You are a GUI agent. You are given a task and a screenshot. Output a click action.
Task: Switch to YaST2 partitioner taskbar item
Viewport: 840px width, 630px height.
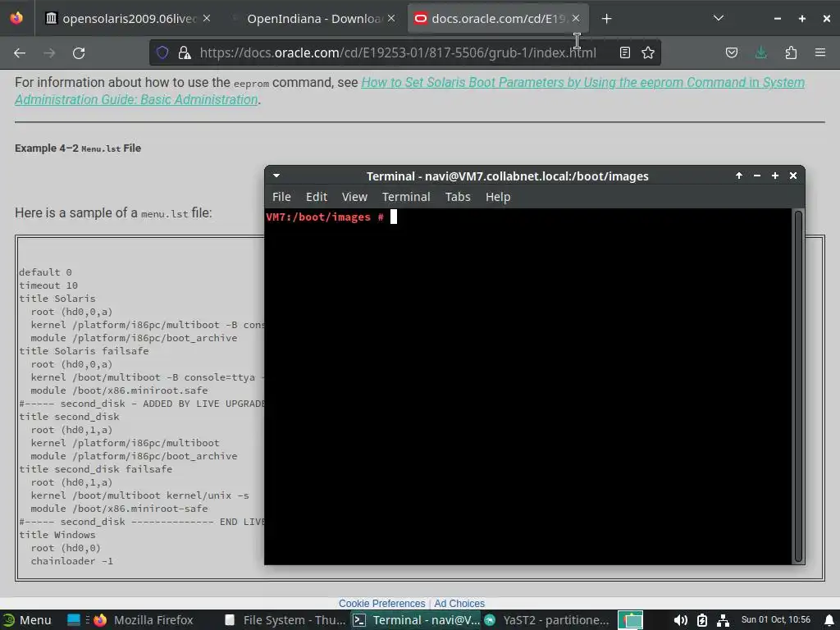[x=546, y=620]
